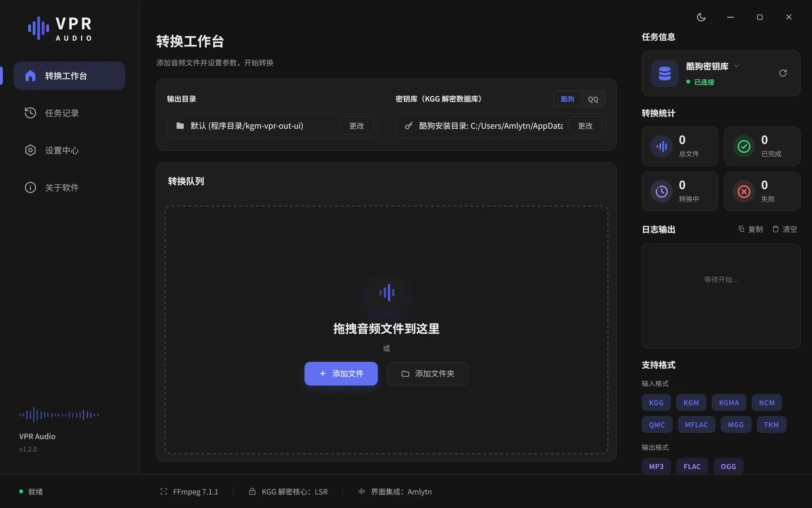812x508 pixels.
Task: Click the FLAC output format tag
Action: pyautogui.click(x=692, y=466)
